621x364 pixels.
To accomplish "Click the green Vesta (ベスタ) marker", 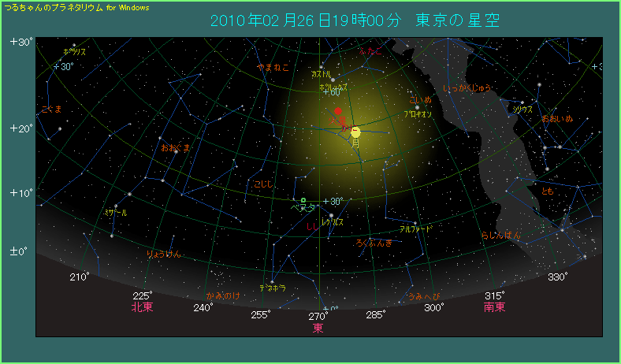I will pos(303,200).
